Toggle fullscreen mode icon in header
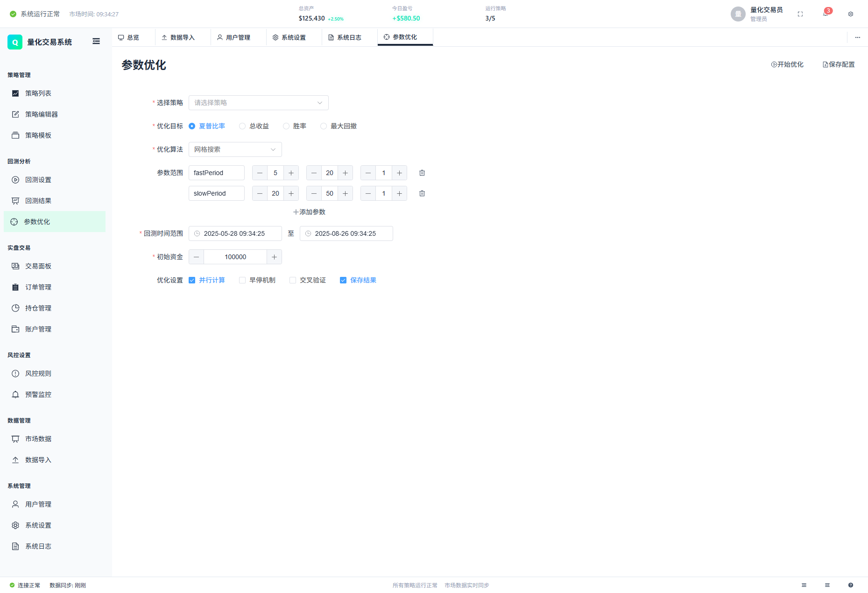This screenshot has height=593, width=868. pos(800,14)
